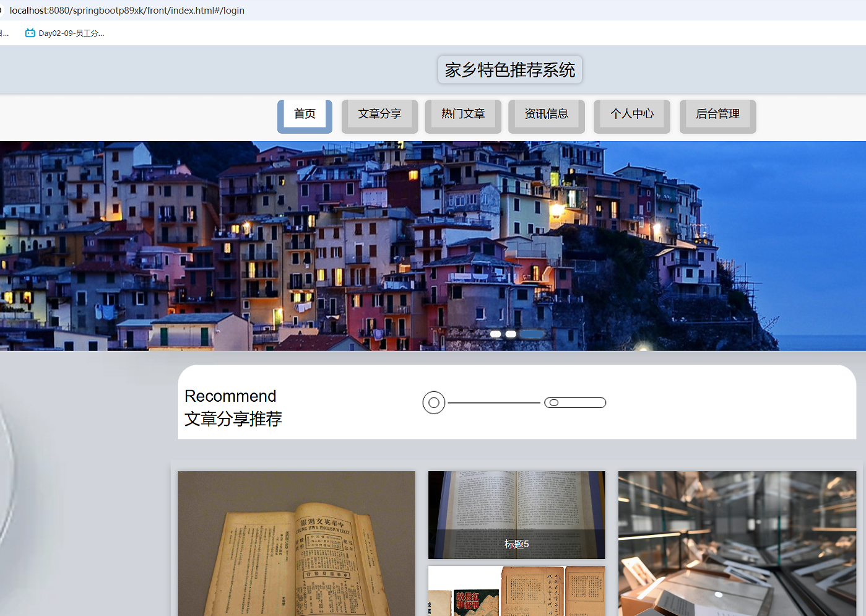The image size is (866, 616).
Task: Open the old English weekly book article thumbnail
Action: click(297, 544)
